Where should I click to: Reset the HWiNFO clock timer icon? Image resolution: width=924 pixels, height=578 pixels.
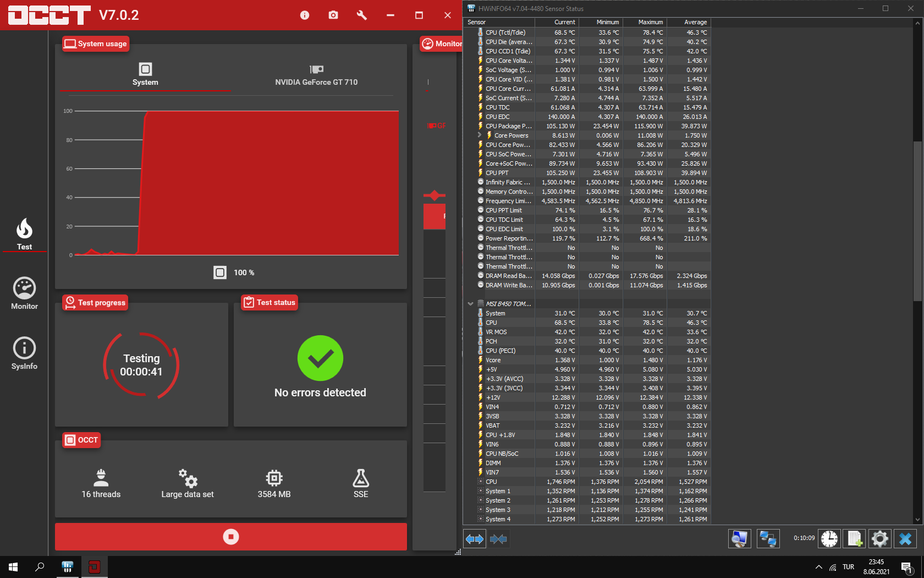[x=829, y=539]
